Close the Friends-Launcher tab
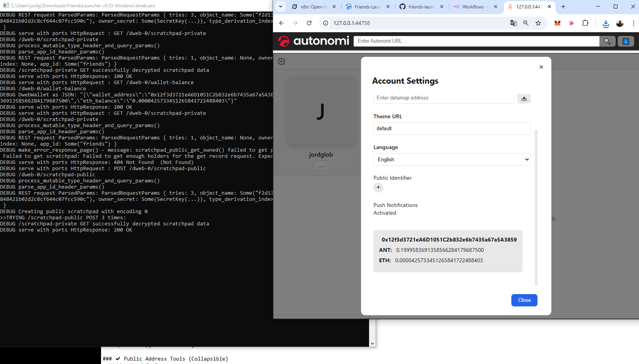This screenshot has width=639, height=364. coord(388,7)
